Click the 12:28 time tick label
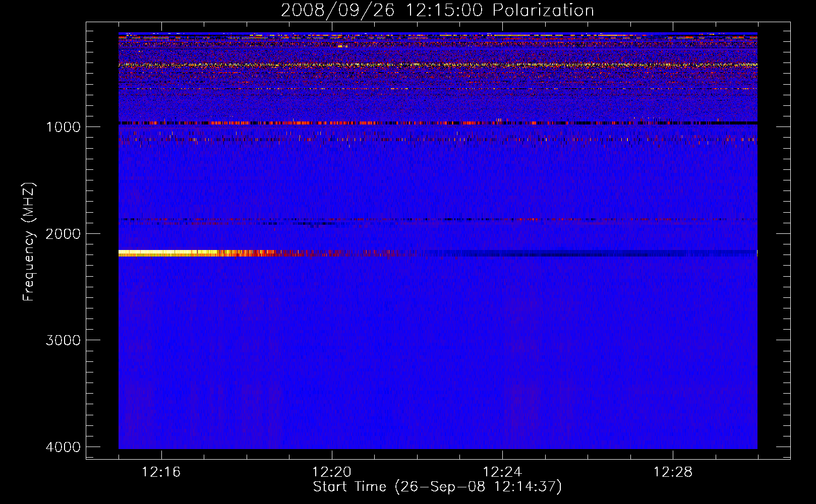The height and width of the screenshot is (504, 816). pyautogui.click(x=673, y=472)
